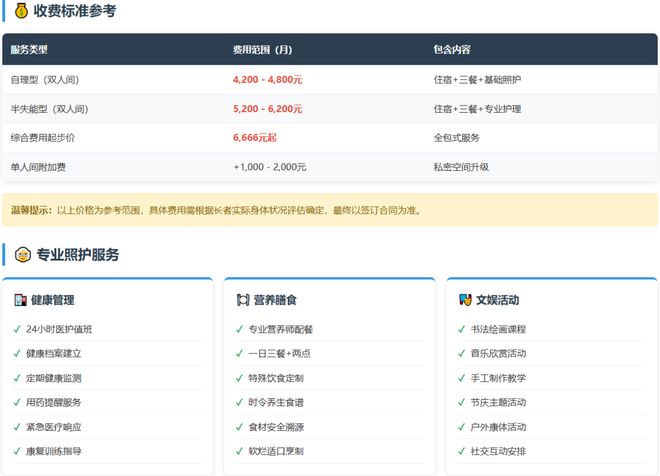The height and width of the screenshot is (476, 660).
Task: Click checkmark beside 用药提醒服务
Action: [17, 402]
